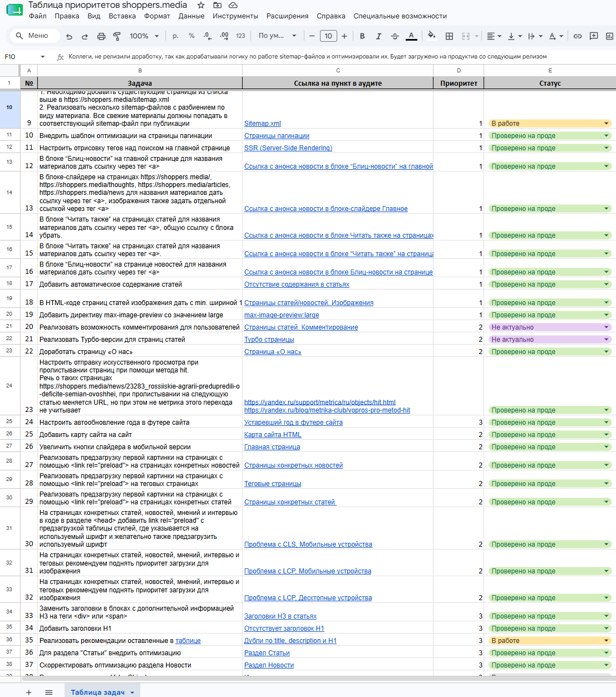This screenshot has width=616, height=697.
Task: Open the borders tool
Action: pos(450,36)
